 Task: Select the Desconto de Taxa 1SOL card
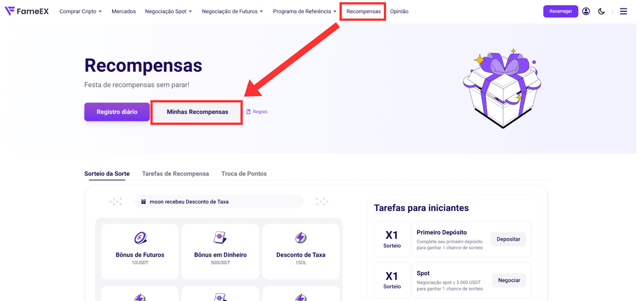coord(301,252)
